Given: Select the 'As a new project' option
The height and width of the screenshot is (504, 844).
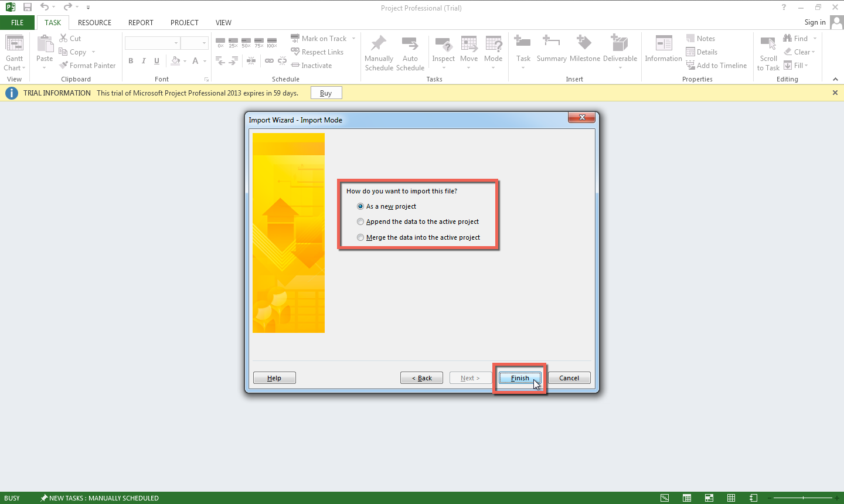Looking at the screenshot, I should pos(360,206).
